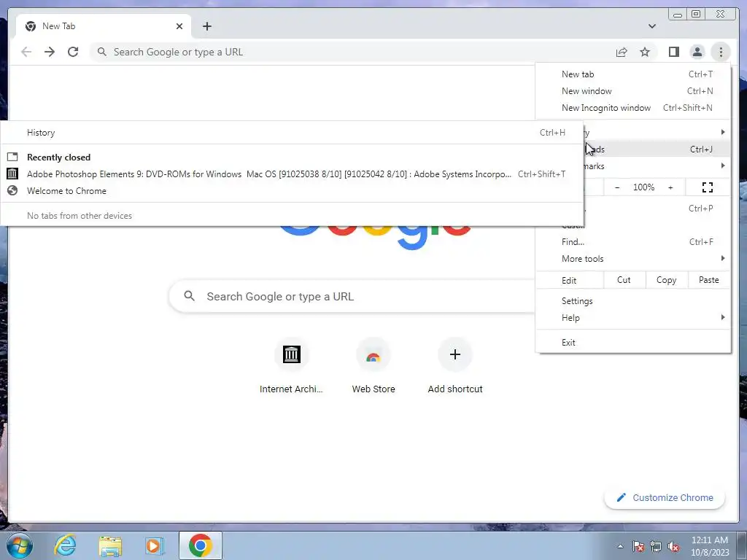Open the tab search chevron

point(652,26)
